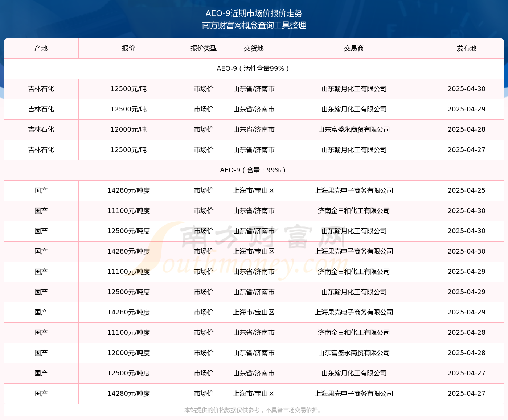Viewport: 508px width, 420px height.
Task: Select the 产地 column header
Action: [41, 48]
